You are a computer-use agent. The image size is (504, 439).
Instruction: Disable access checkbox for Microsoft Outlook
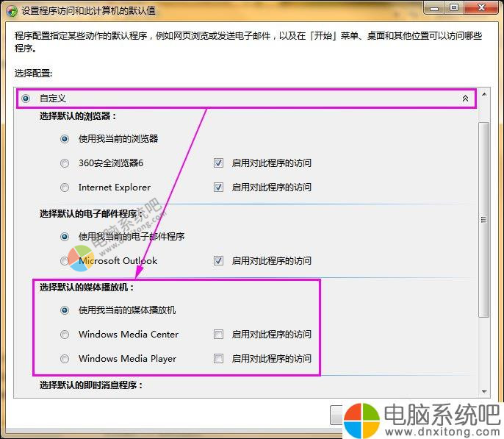click(218, 260)
